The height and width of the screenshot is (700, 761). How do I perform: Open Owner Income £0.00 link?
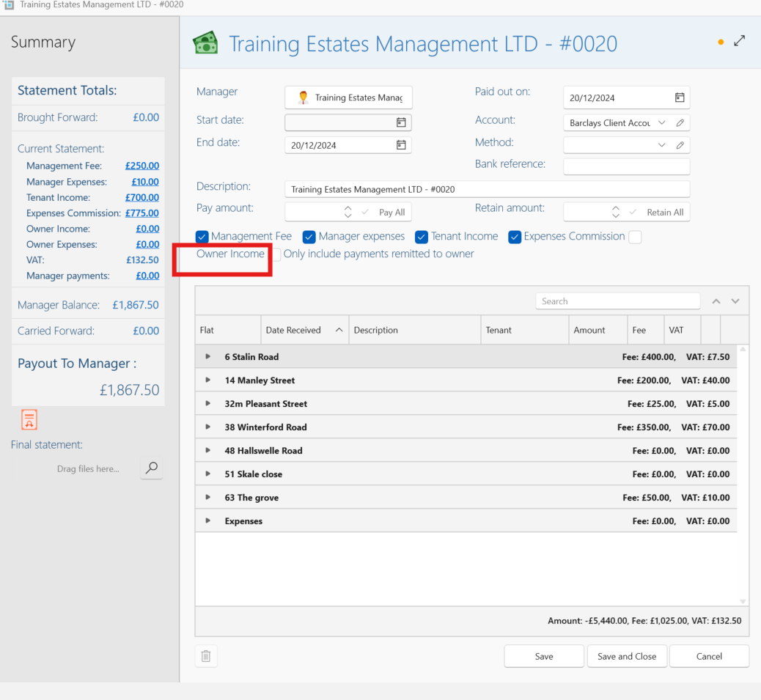click(147, 229)
